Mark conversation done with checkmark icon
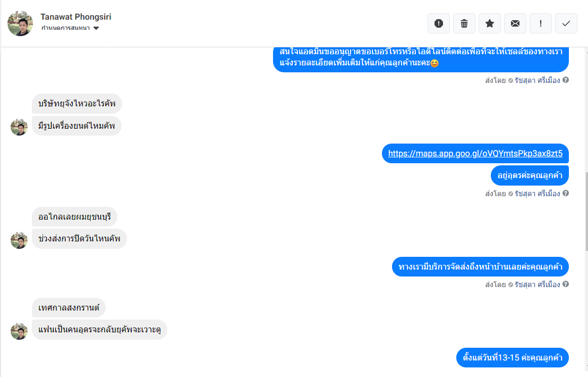The image size is (588, 377). pyautogui.click(x=566, y=23)
